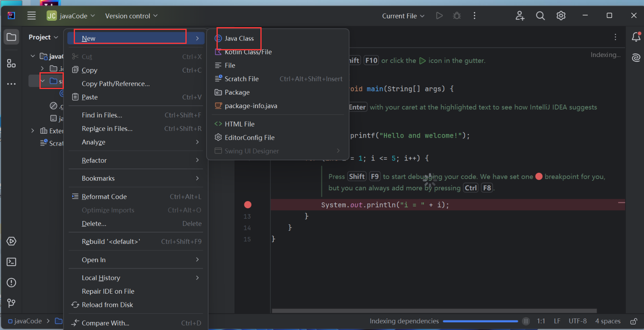The image size is (644, 330).
Task: Collapse the src folder node
Action: (43, 81)
